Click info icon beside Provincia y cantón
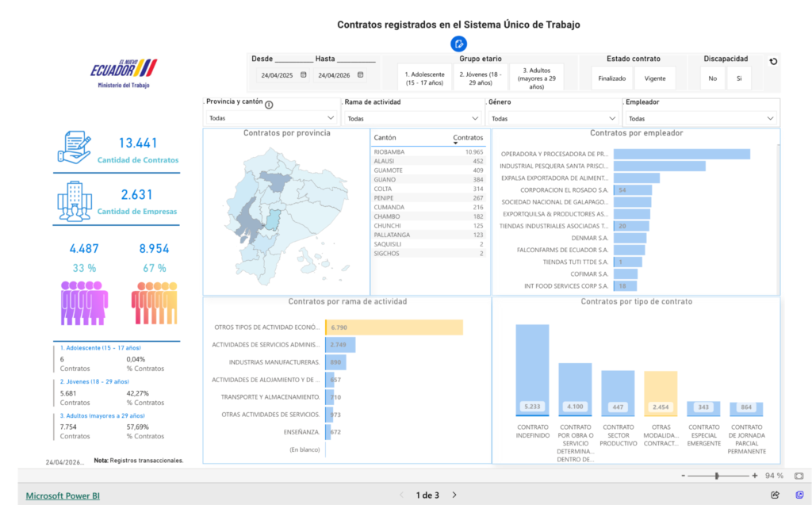812x505 pixels. 269,104
